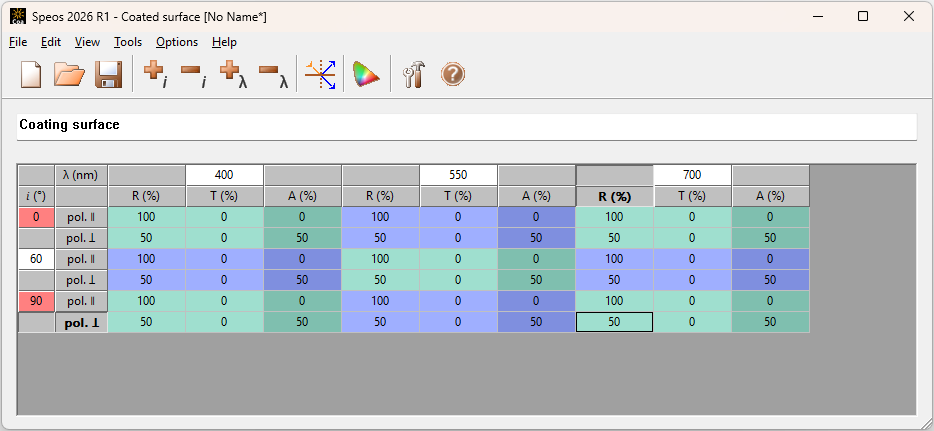
Task: Select the incidence angle 90 cell
Action: pos(36,301)
